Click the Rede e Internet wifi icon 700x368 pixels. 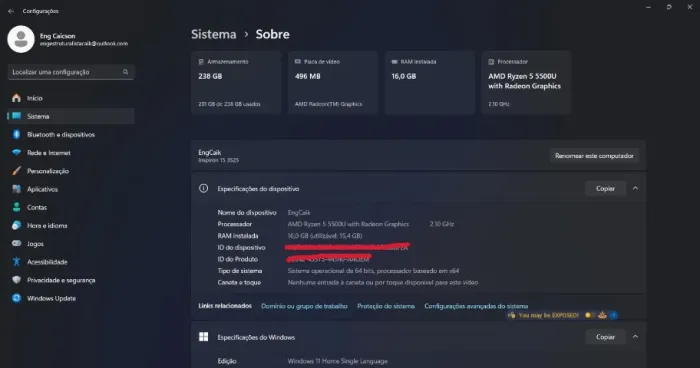17,153
